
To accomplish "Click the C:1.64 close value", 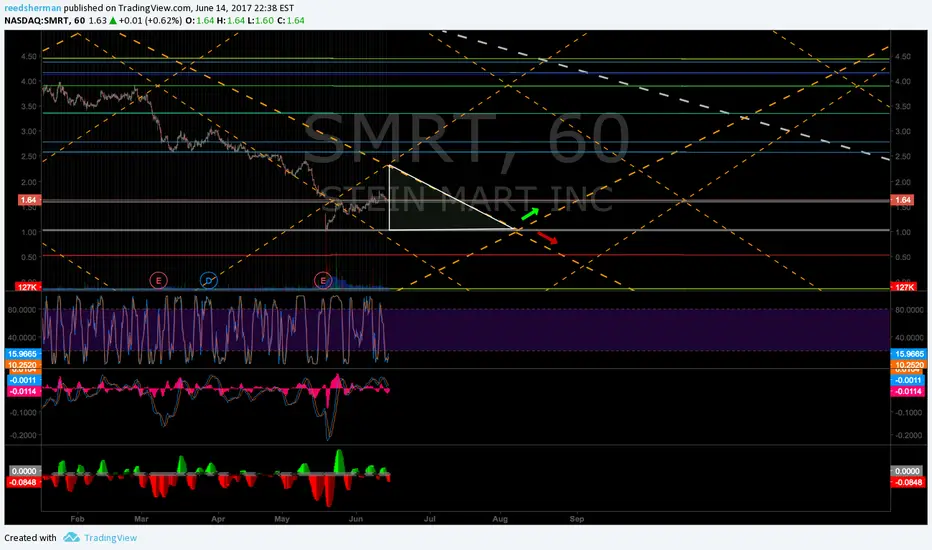I will pyautogui.click(x=291, y=20).
